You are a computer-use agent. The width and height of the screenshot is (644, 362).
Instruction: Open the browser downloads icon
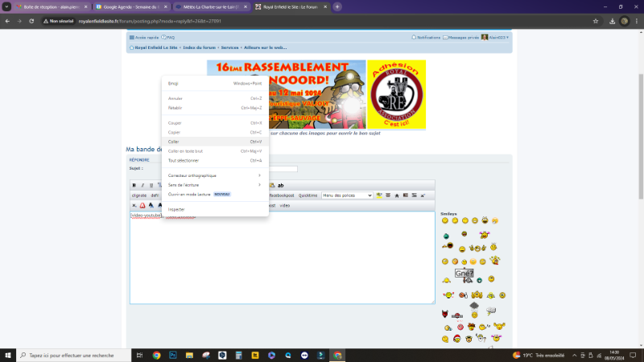coord(612,21)
